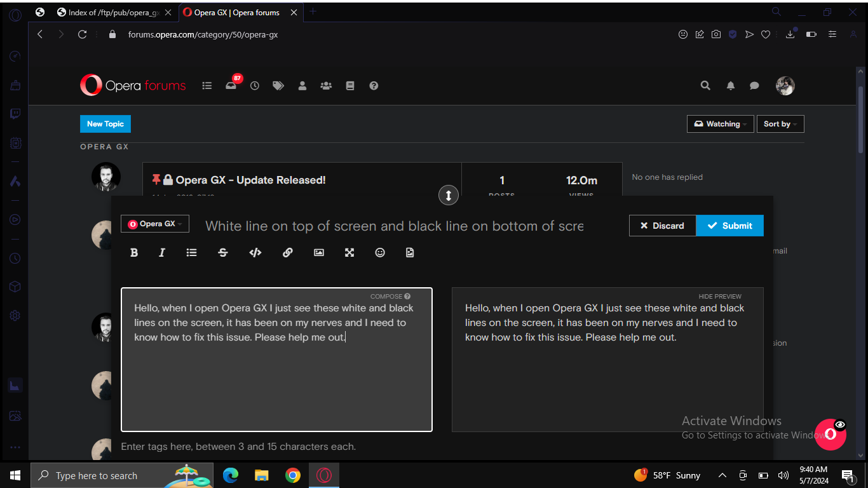868x488 pixels.
Task: Open the Opera player sidebar icon
Action: (x=15, y=220)
